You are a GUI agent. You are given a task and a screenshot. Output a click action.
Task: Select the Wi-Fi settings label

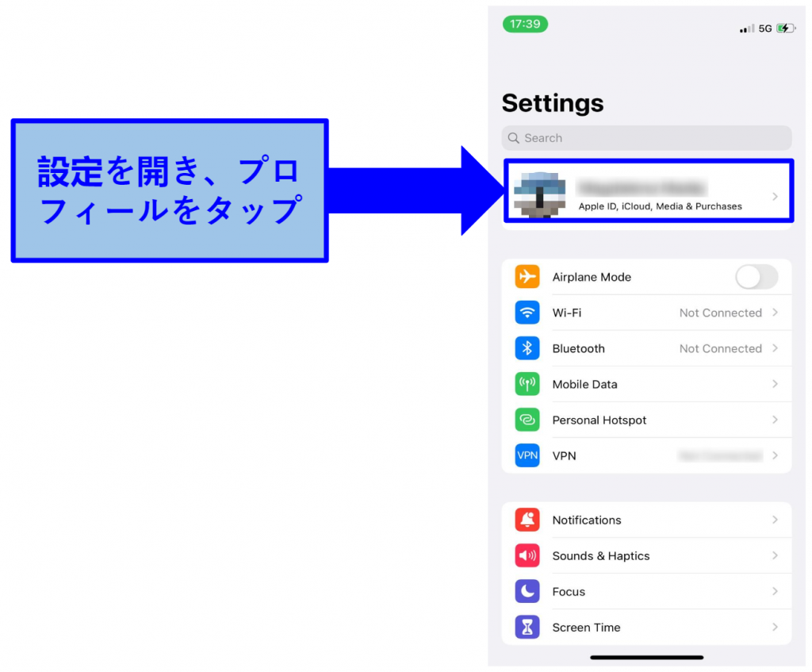pyautogui.click(x=566, y=313)
